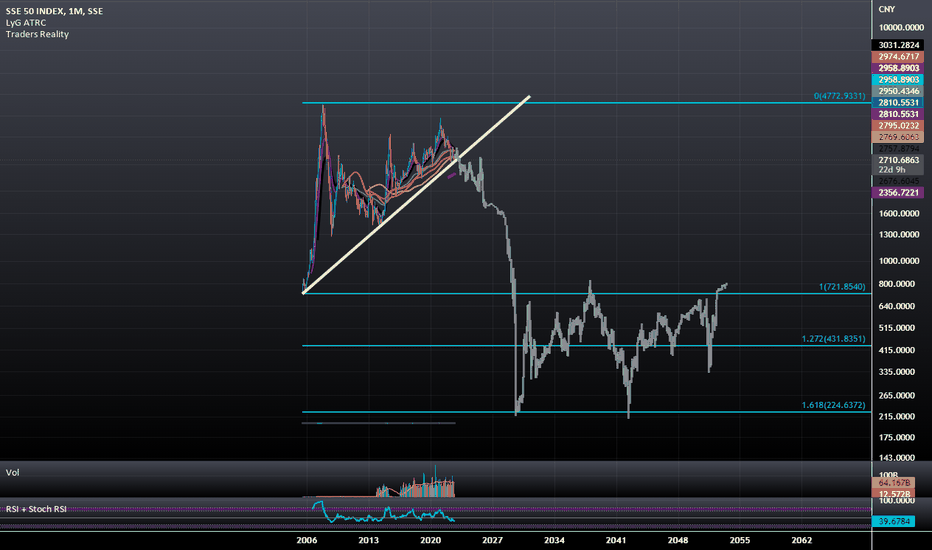Click 2062 on the time axis
Viewport: 932px width, 550px height.
801,540
